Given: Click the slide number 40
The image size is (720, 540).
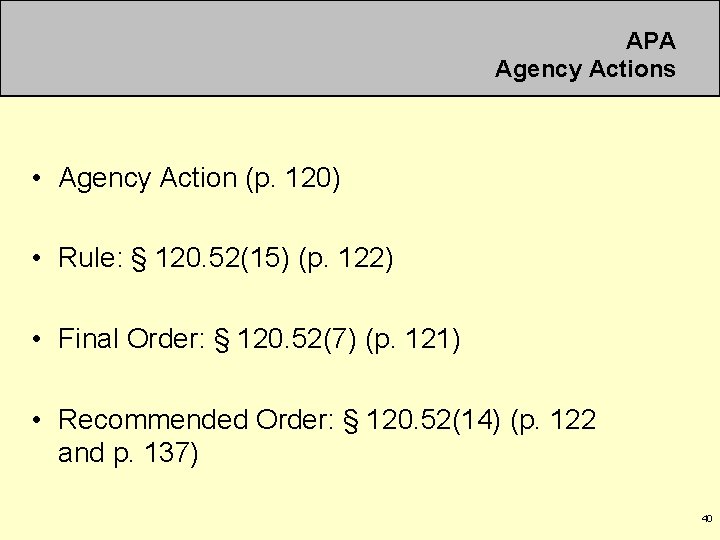Looking at the screenshot, I should pos(707,518).
